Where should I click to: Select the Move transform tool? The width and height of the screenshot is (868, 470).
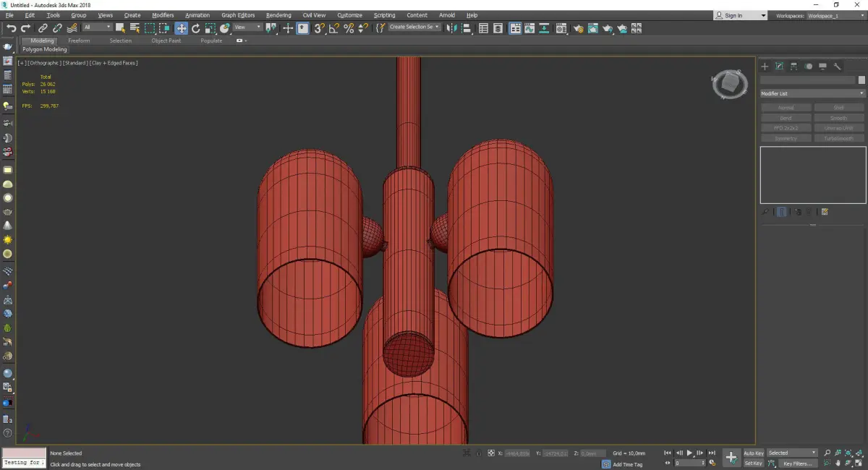click(181, 28)
